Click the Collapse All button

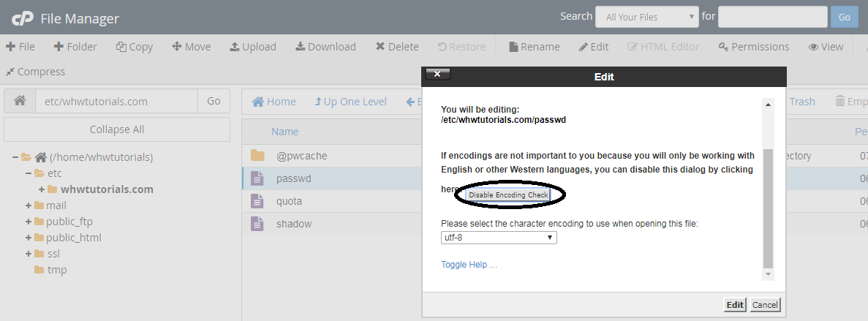(117, 129)
